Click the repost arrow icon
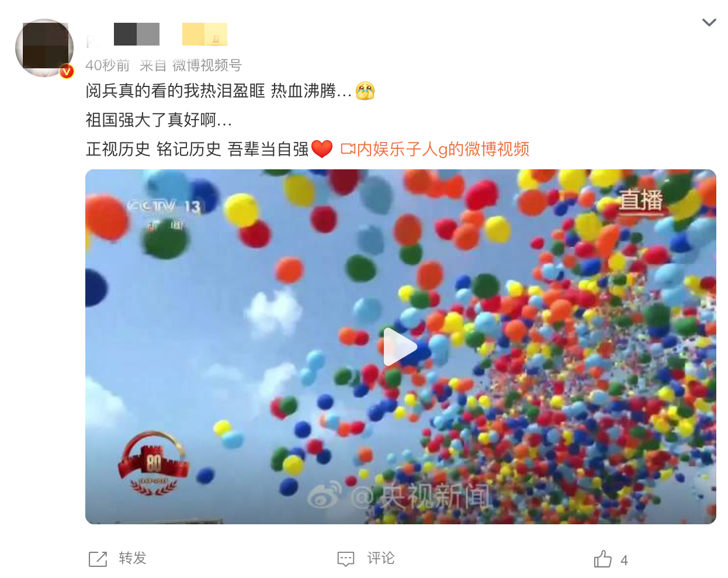728x578 pixels. click(98, 559)
